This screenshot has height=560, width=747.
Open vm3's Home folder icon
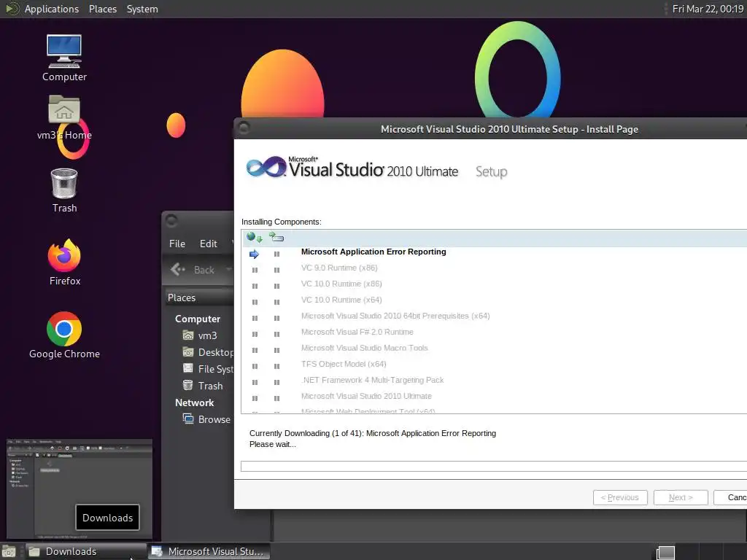64,117
